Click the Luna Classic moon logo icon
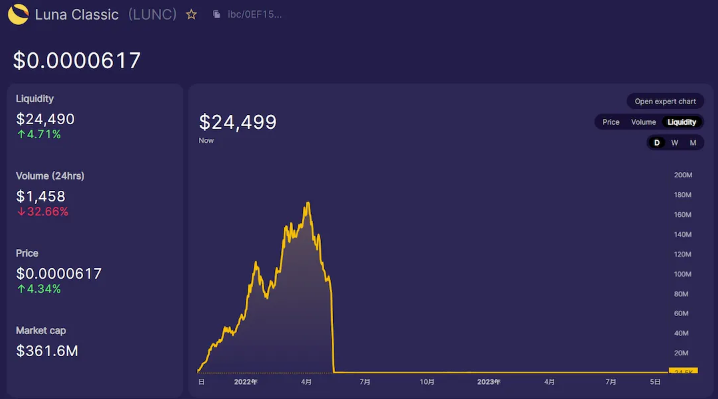 [18, 14]
